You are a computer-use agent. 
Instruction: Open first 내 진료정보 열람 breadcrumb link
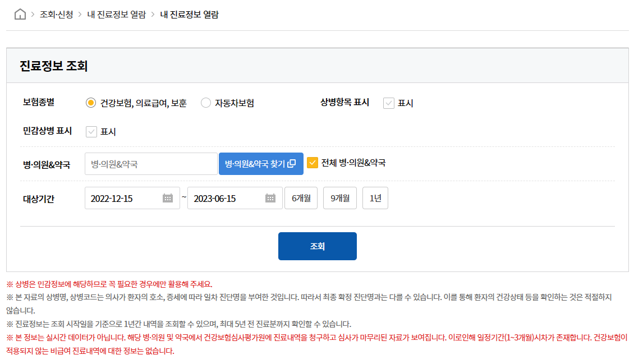(x=117, y=15)
